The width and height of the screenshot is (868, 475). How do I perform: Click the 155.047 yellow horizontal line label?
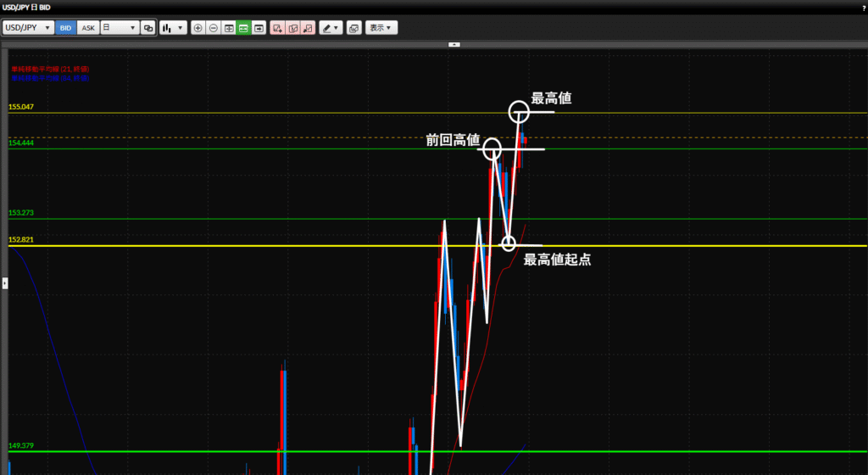tap(21, 108)
